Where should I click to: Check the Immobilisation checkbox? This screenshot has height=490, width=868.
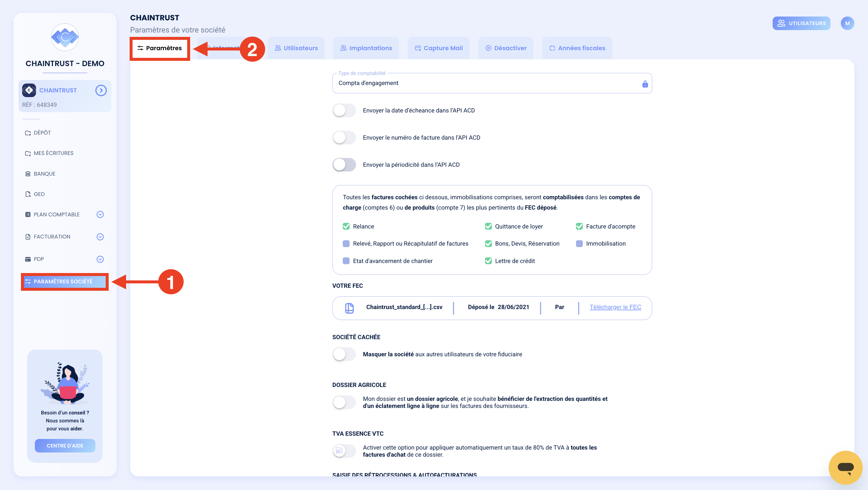point(579,244)
